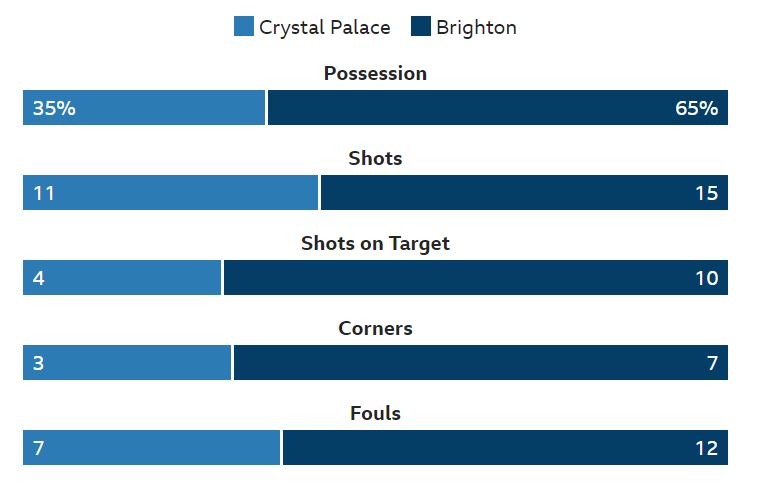Click the Fouls heading

coord(375,413)
